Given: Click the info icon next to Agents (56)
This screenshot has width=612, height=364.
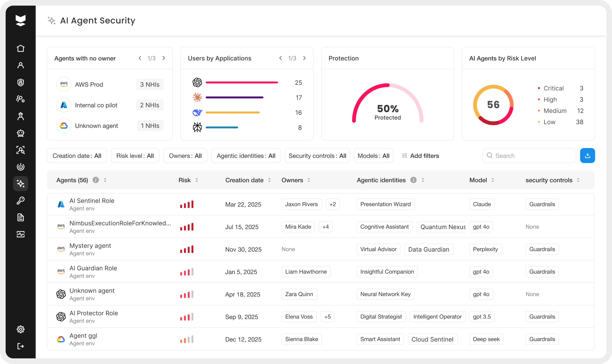Looking at the screenshot, I should click(96, 180).
